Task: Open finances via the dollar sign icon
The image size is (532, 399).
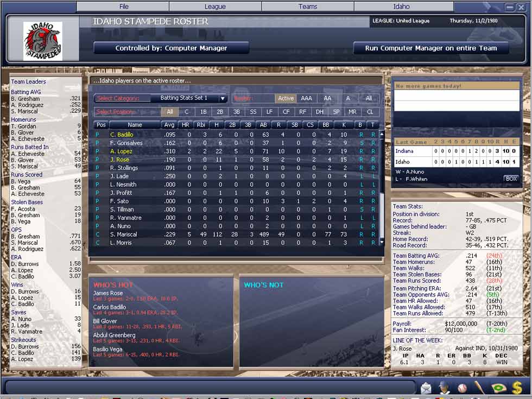Action: (516, 388)
